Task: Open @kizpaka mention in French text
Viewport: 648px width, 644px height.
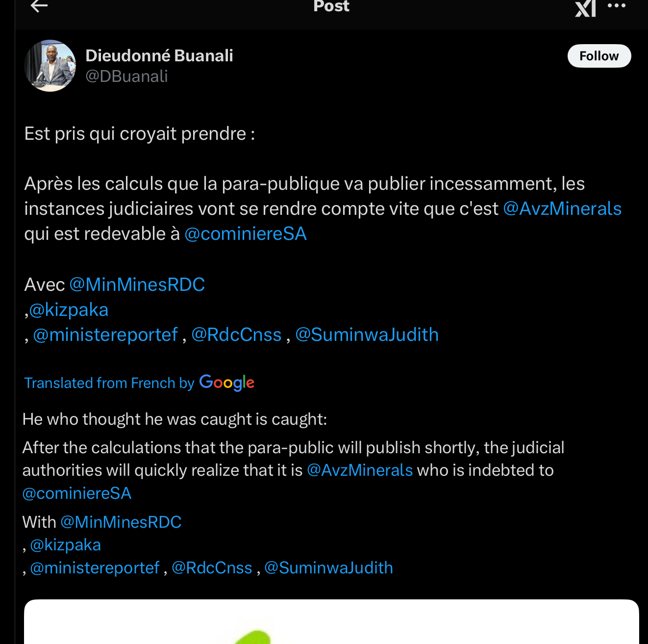Action: [x=69, y=309]
